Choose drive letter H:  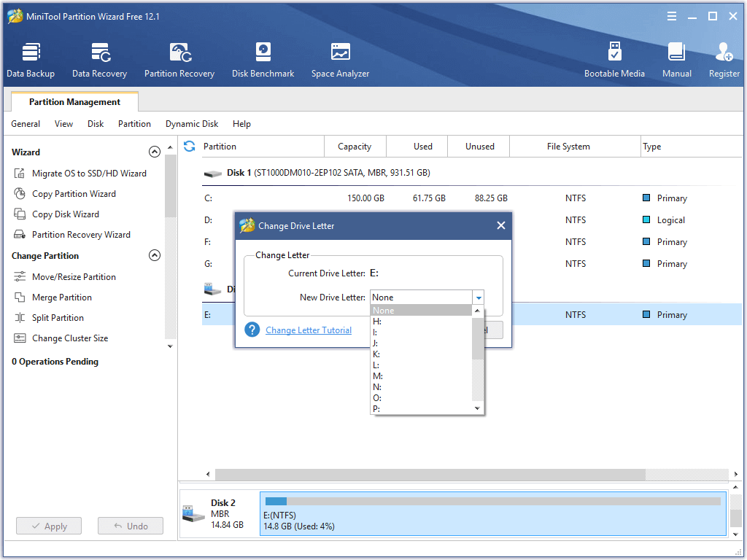click(x=421, y=322)
